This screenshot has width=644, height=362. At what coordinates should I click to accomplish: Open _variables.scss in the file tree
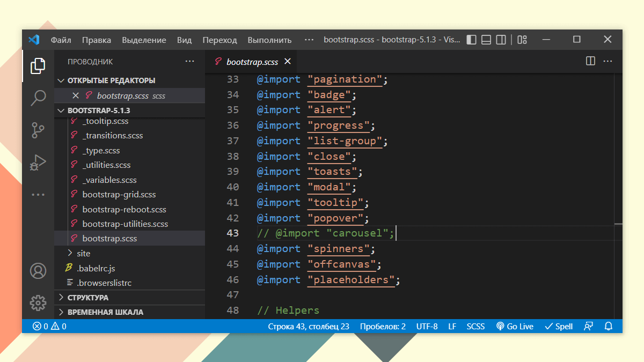click(x=109, y=180)
